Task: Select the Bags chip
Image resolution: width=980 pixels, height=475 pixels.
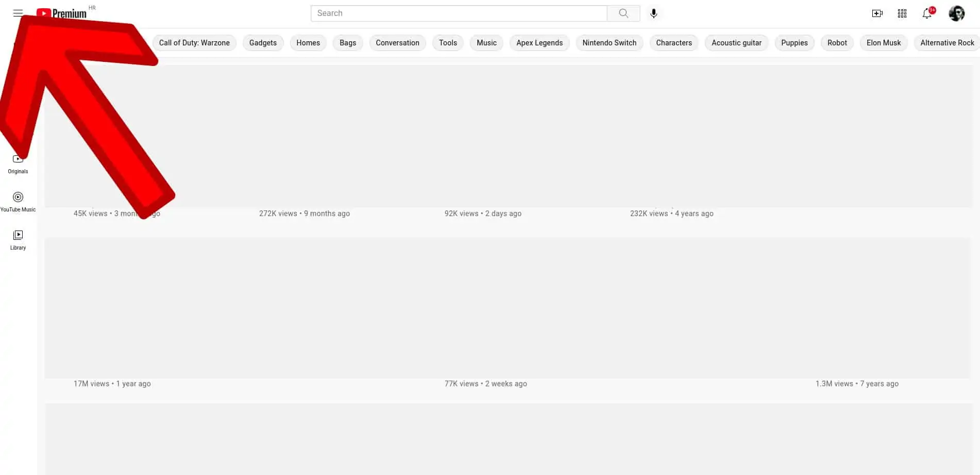Action: point(348,43)
